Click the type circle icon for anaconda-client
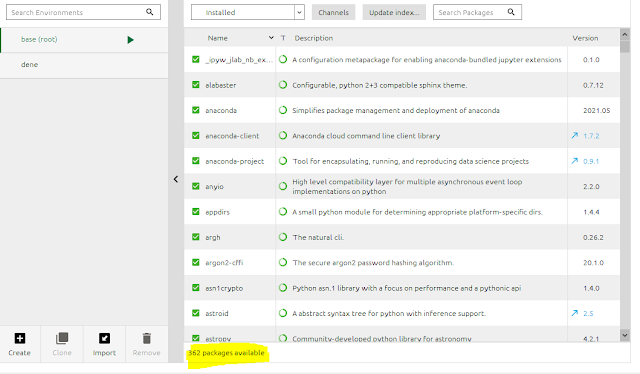 283,136
